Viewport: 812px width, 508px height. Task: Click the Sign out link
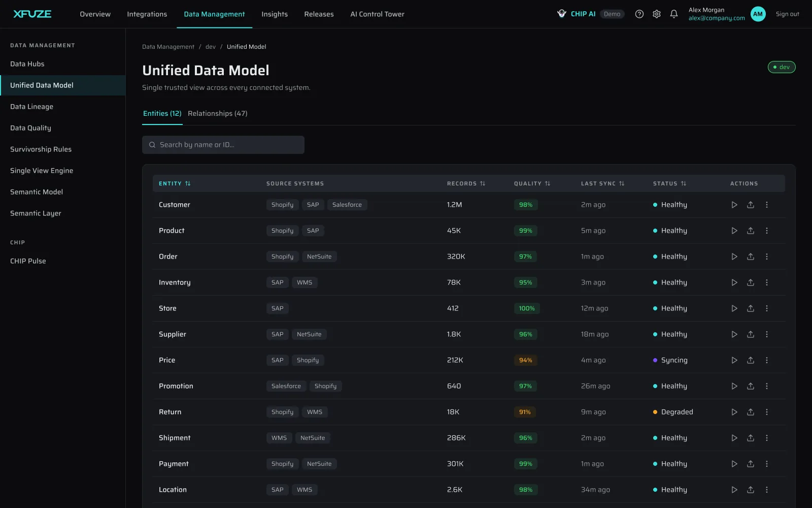[x=787, y=14]
